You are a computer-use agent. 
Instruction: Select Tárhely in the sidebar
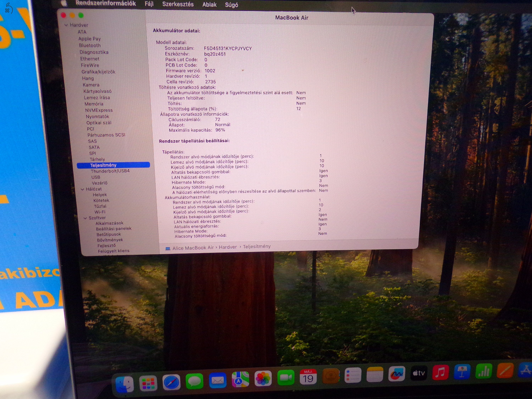click(x=97, y=159)
